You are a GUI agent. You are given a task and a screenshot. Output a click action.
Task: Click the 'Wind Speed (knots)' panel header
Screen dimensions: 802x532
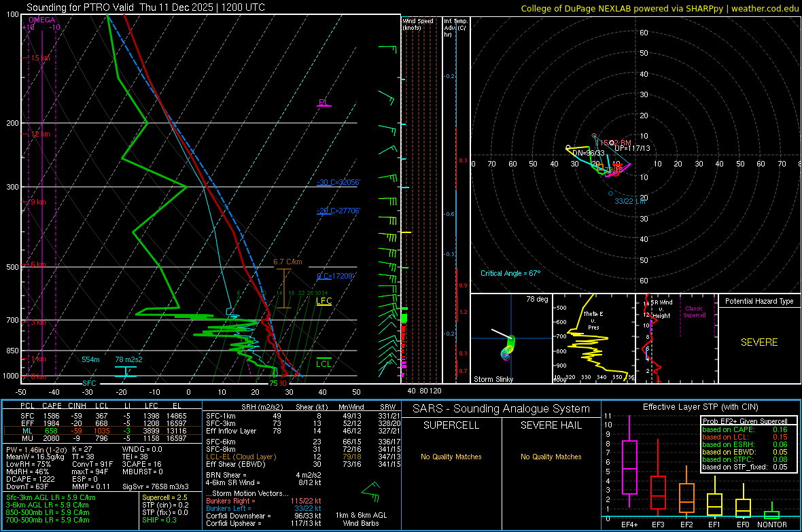coord(418,24)
